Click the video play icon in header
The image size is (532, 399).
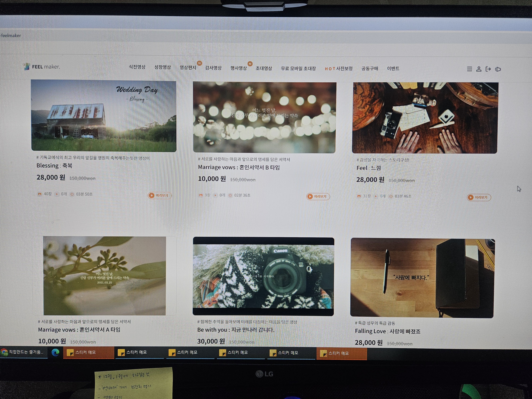[x=498, y=69]
